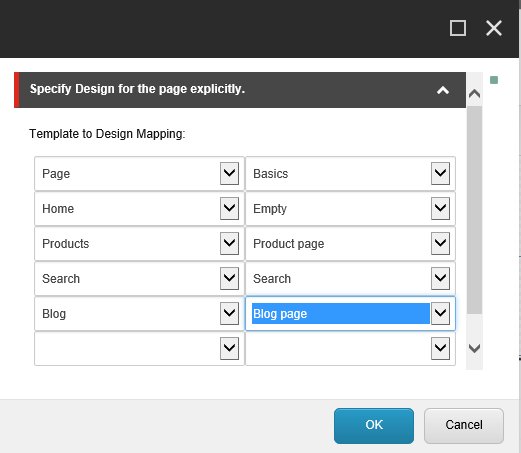
Task: Confirm with the OK button
Action: pos(374,426)
